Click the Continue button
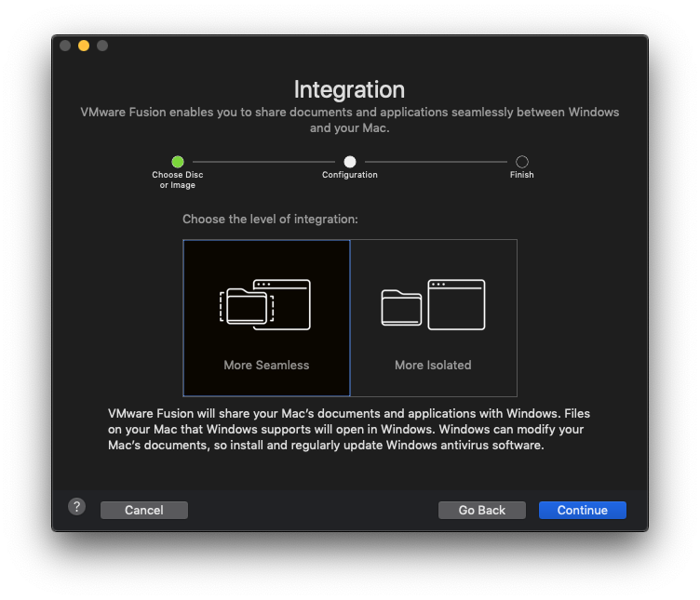 [x=582, y=510]
